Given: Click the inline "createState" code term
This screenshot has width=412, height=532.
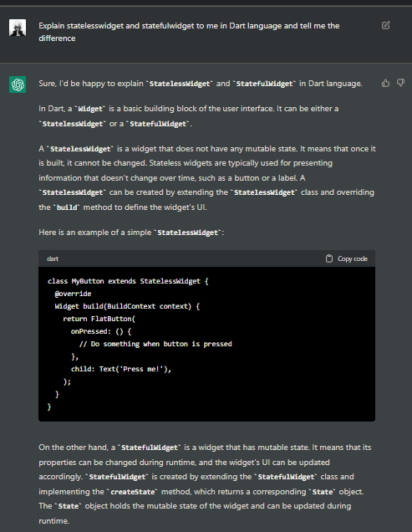Looking at the screenshot, I should pyautogui.click(x=133, y=492).
